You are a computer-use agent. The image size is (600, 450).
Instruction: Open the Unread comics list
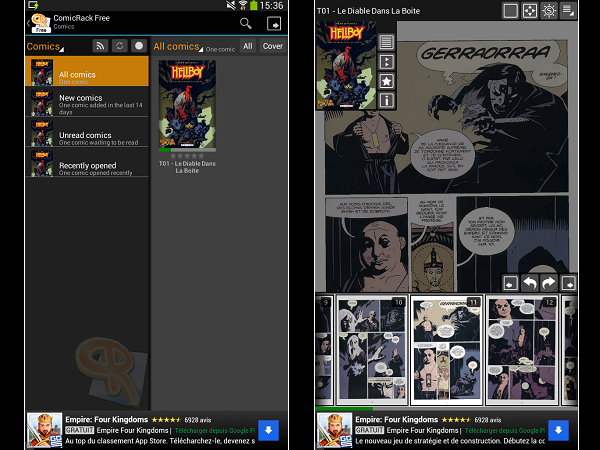(x=87, y=132)
